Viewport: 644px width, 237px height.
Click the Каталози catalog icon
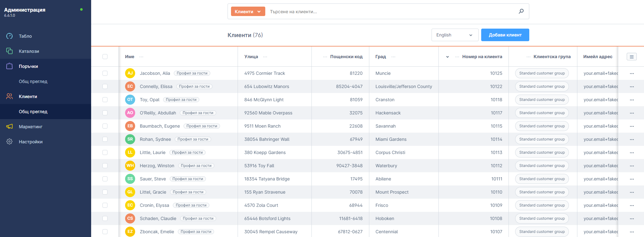pyautogui.click(x=9, y=51)
